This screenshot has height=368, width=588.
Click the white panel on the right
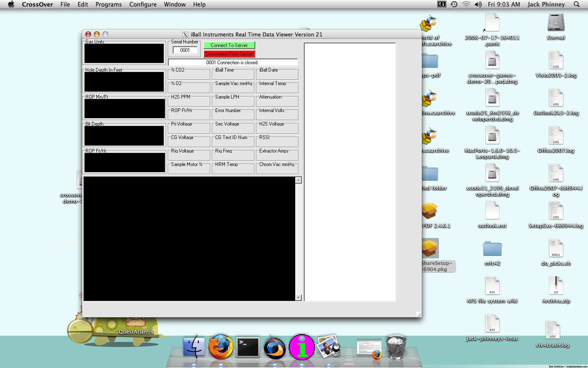click(x=350, y=172)
